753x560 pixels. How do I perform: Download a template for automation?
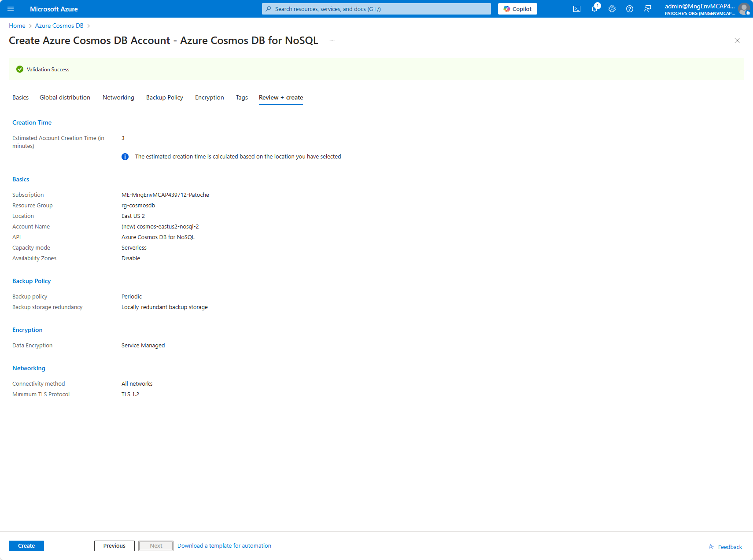224,545
